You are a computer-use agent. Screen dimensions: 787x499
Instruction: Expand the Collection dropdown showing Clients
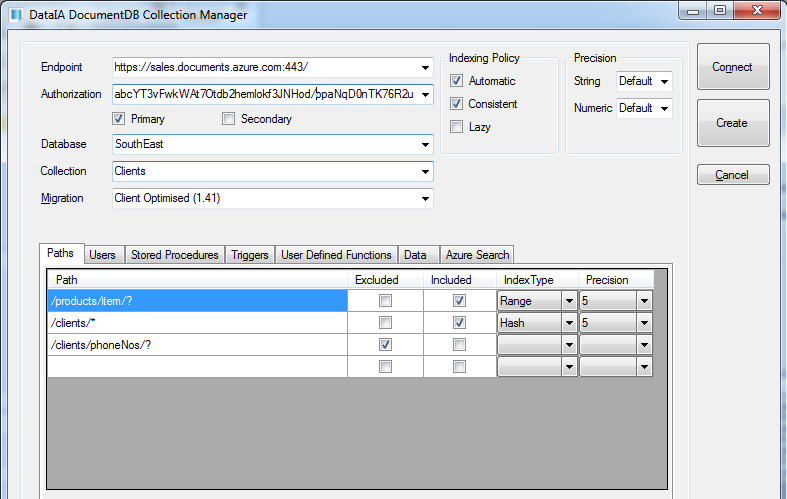click(425, 172)
